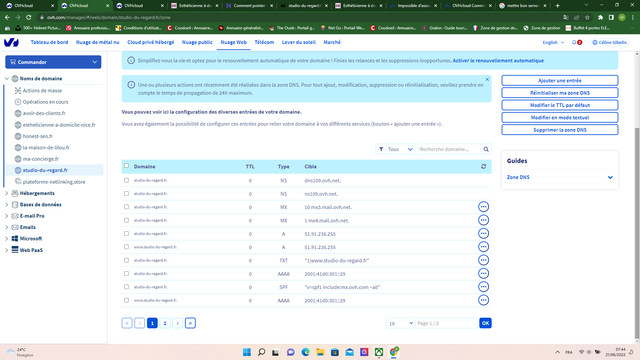Click Modifier en mode textuel
Image resolution: width=640 pixels, height=360 pixels.
(560, 118)
